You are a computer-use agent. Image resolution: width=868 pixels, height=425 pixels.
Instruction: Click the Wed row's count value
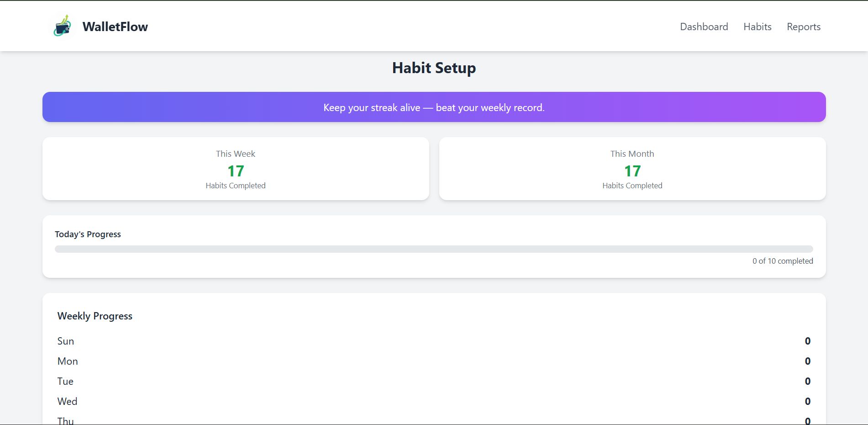pos(807,401)
